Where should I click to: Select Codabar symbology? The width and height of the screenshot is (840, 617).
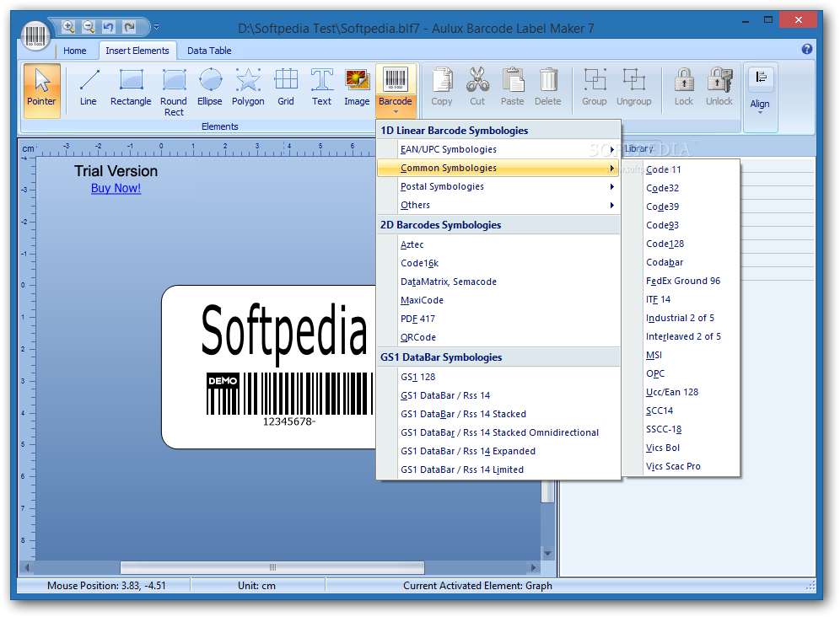click(x=681, y=262)
